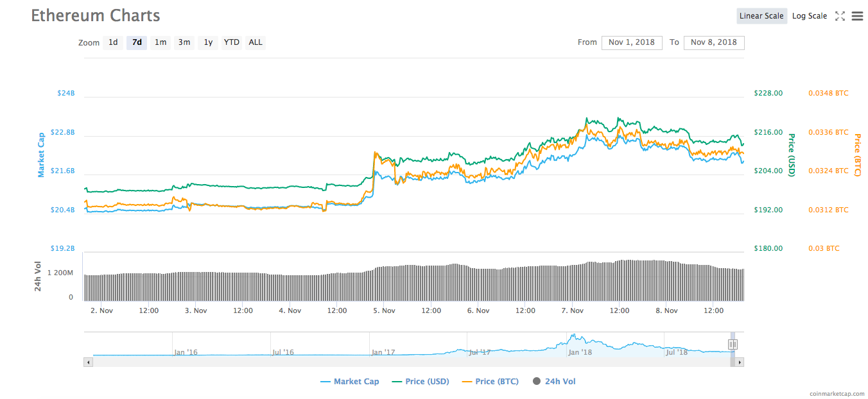
Task: Click the 1 200M volume axis label
Action: click(x=61, y=273)
